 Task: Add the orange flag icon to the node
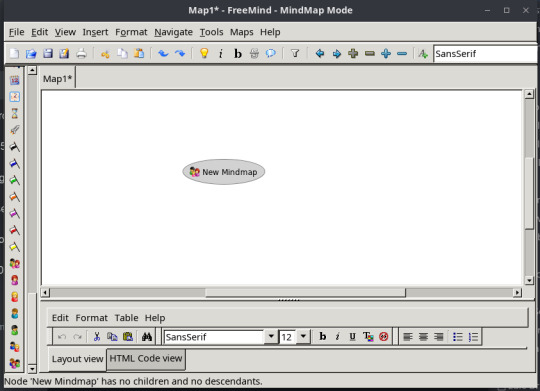[14, 197]
